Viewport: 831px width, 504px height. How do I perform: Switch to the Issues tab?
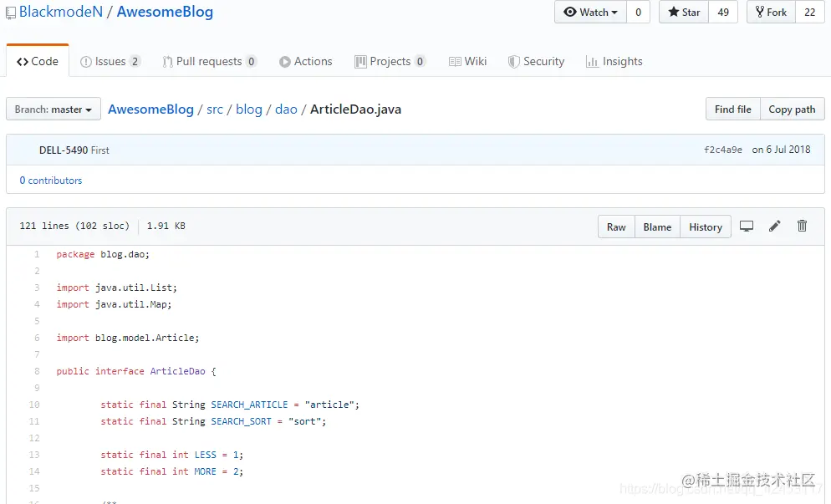coord(110,62)
